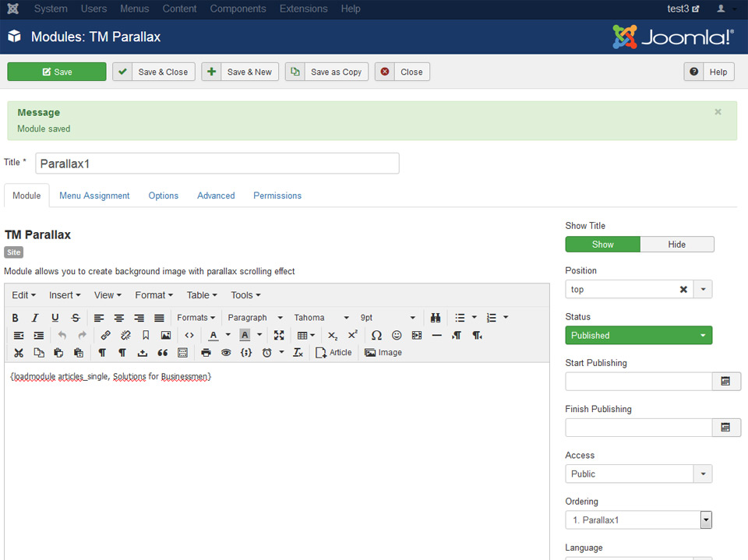
Task: Open the Ordering dropdown
Action: pos(639,520)
